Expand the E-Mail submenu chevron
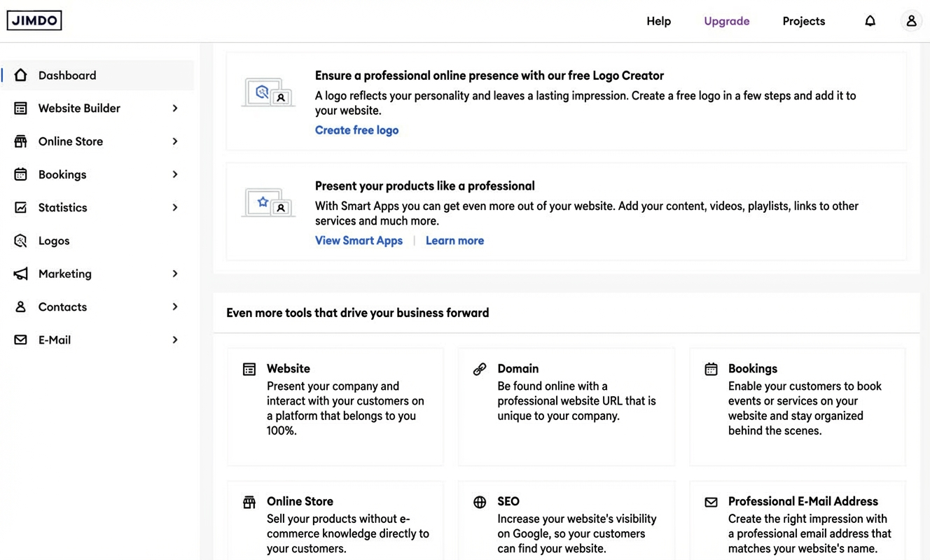Image resolution: width=930 pixels, height=560 pixels. click(175, 340)
